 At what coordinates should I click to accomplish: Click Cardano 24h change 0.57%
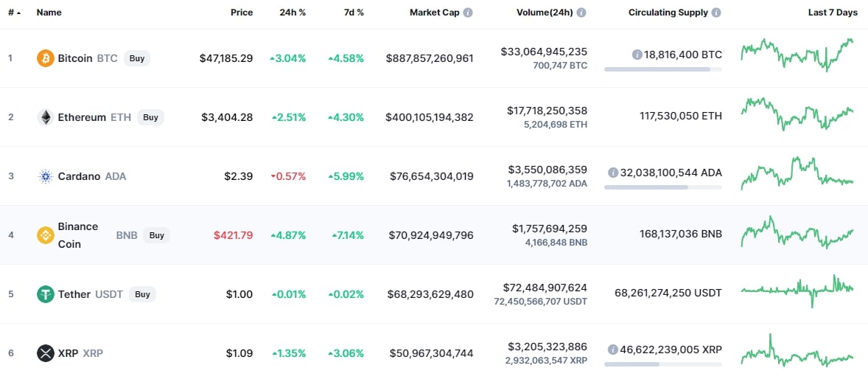[x=288, y=176]
